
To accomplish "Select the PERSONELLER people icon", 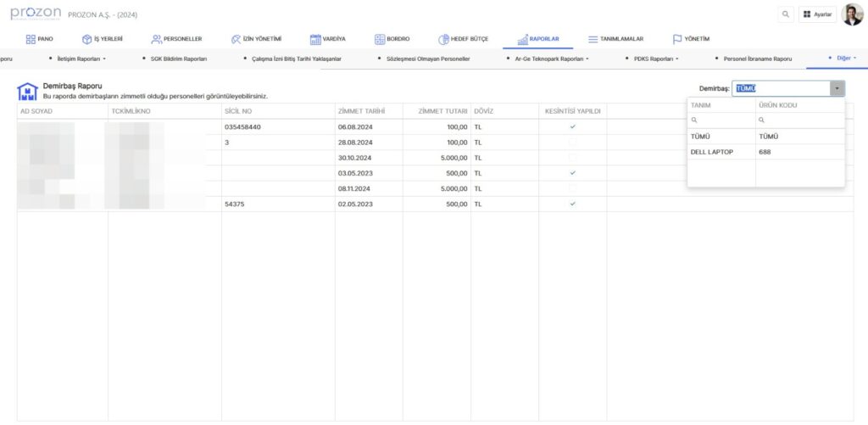I will tap(157, 39).
